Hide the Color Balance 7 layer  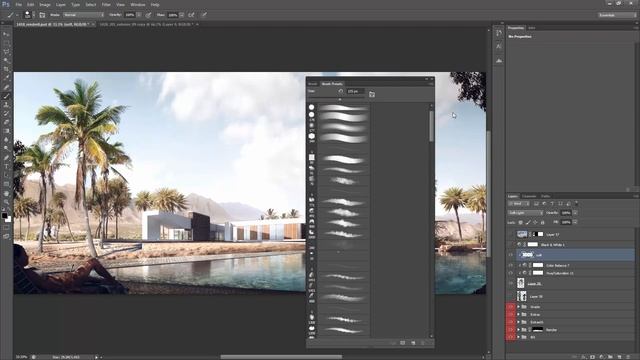(511, 265)
